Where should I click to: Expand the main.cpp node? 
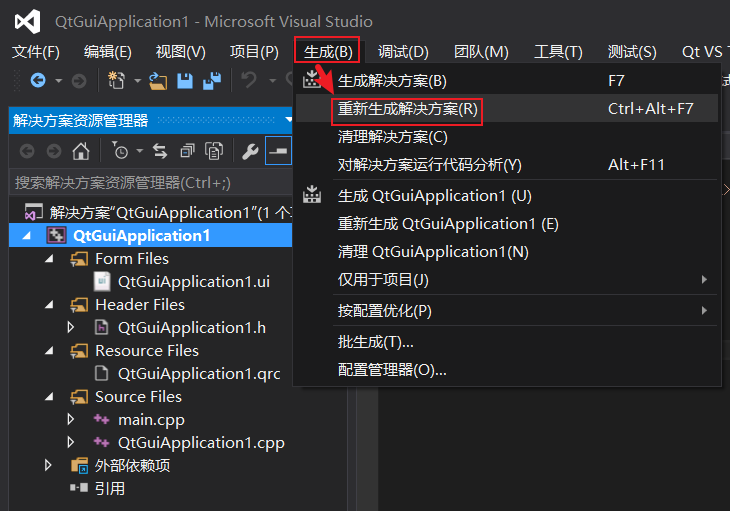[x=71, y=420]
